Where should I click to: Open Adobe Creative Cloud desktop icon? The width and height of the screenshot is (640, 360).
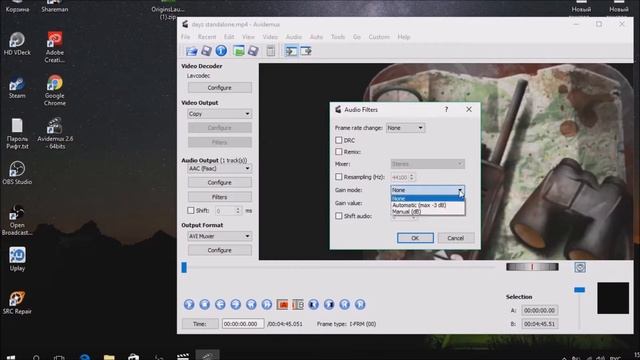coord(55,47)
